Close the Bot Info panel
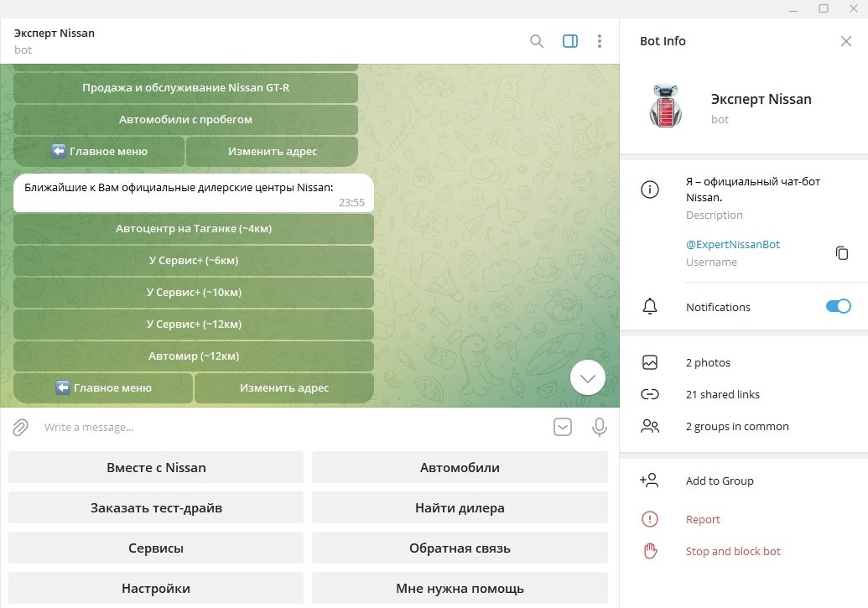Viewport: 868px width, 608px height. [846, 41]
